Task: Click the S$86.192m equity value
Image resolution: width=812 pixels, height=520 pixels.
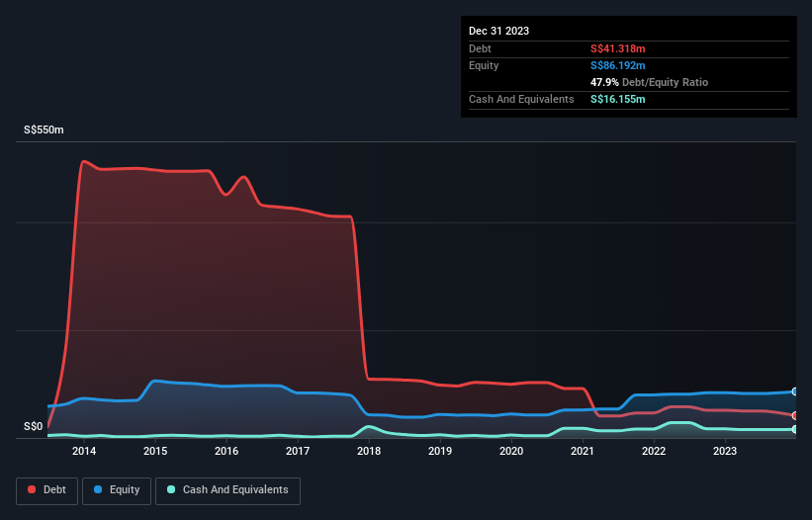Action: coord(618,65)
